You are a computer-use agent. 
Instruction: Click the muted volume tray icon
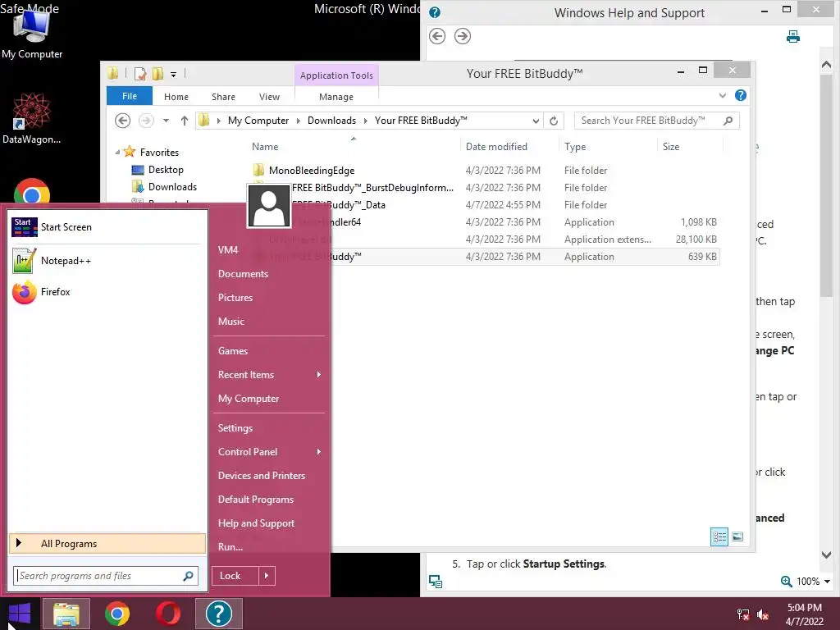click(763, 614)
